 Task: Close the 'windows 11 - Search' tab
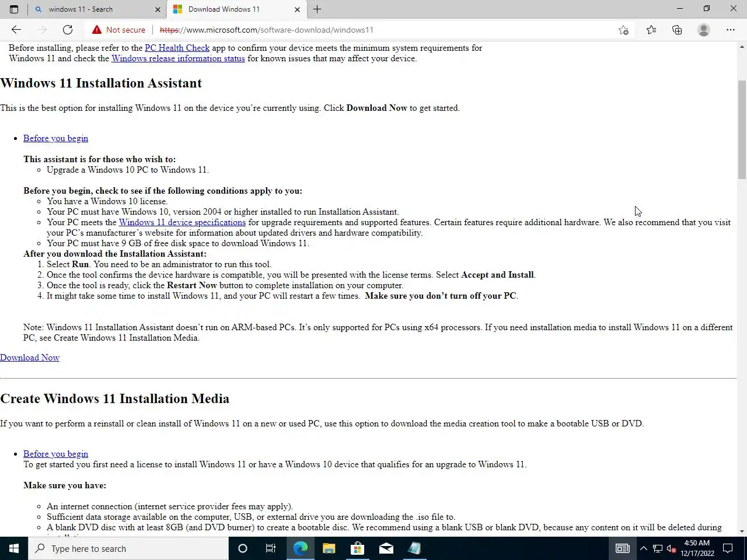pyautogui.click(x=158, y=9)
